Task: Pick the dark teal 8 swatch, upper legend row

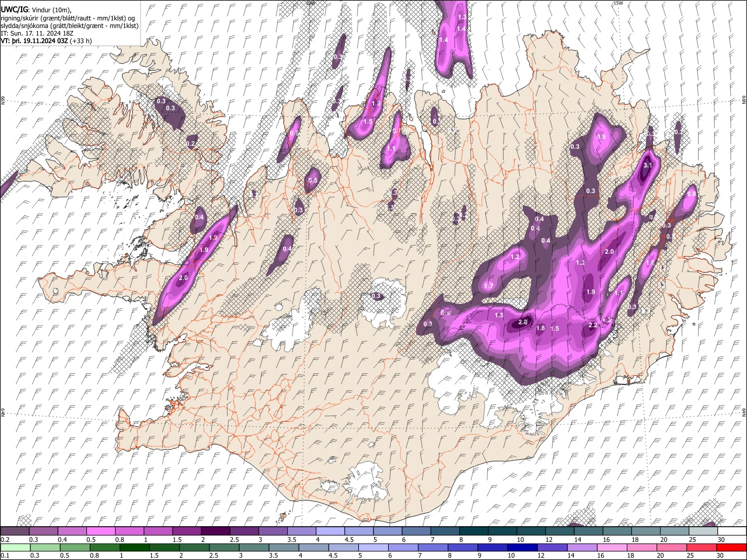Action: (x=473, y=531)
